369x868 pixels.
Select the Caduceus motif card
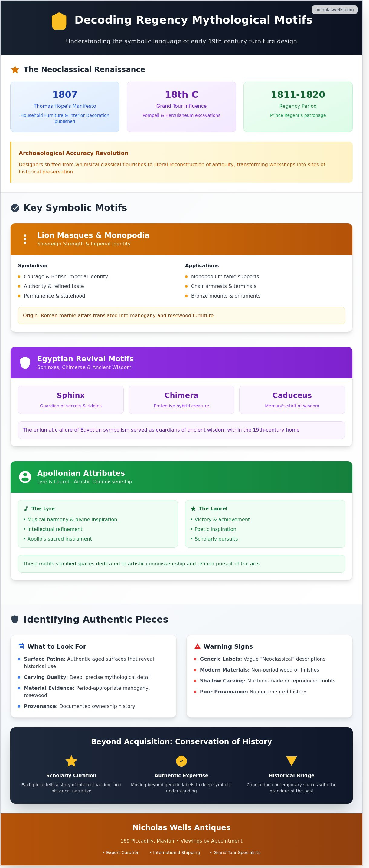(x=292, y=399)
